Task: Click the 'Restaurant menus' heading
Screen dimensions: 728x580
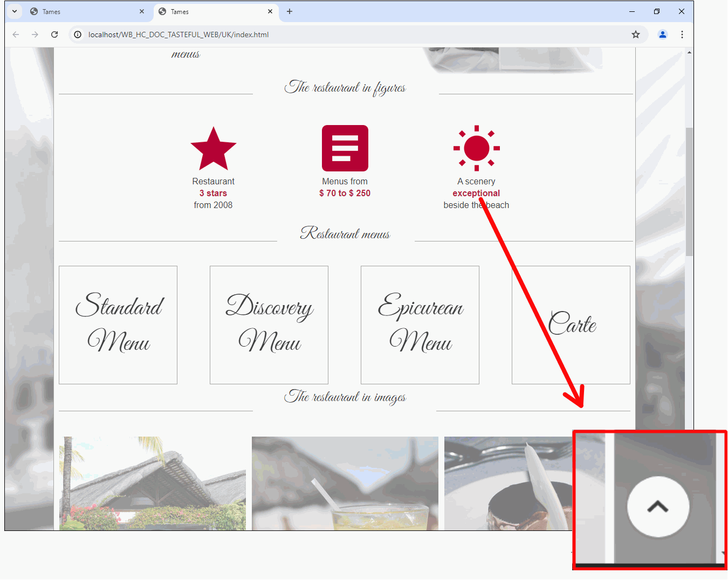Action: pos(345,233)
